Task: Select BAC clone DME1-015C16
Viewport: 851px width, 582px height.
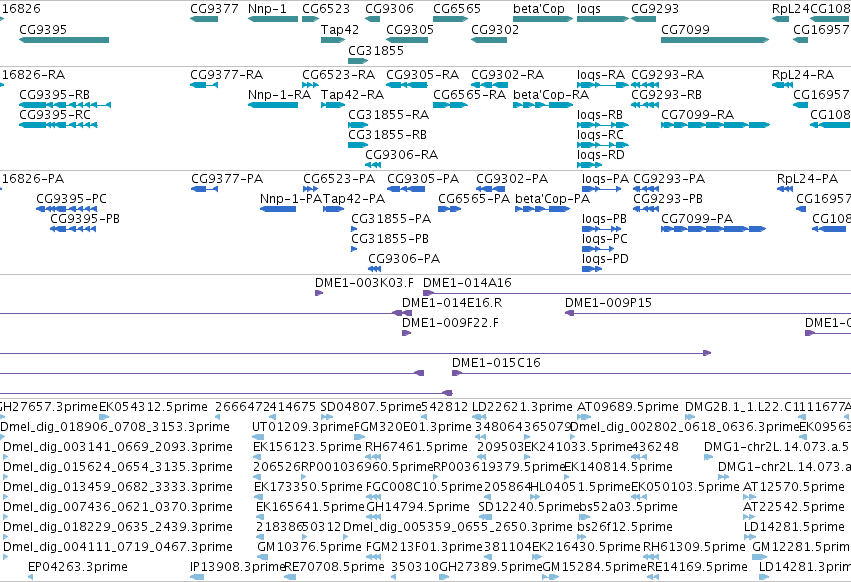Action: point(651,373)
